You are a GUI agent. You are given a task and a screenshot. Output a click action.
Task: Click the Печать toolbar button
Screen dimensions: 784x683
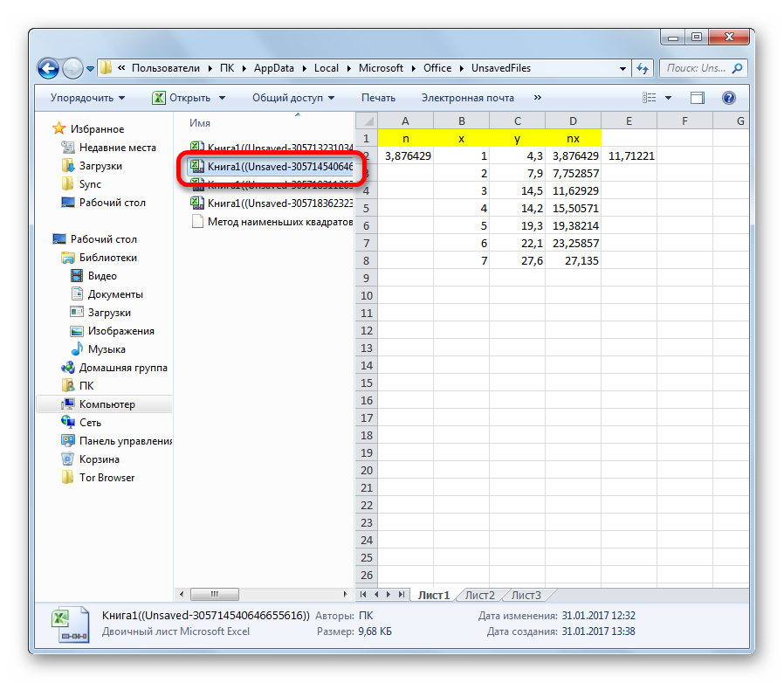[378, 98]
